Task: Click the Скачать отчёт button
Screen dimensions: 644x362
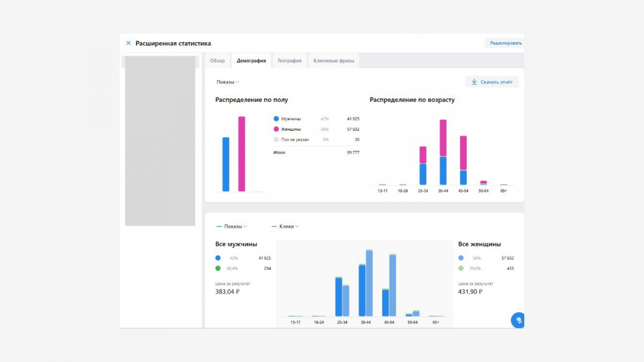Action: (492, 82)
